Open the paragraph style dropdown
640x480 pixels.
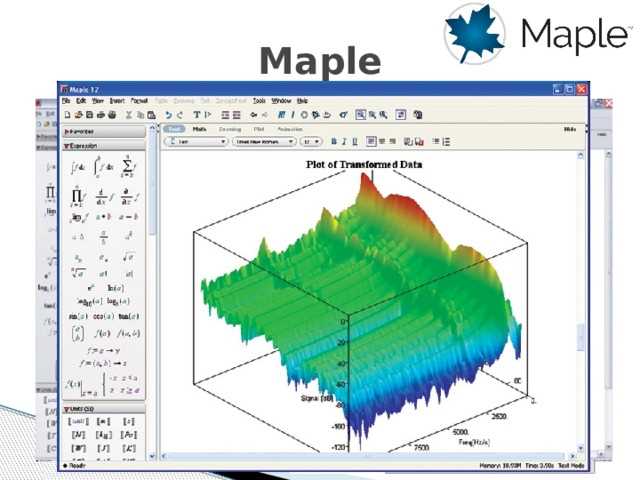(196, 142)
